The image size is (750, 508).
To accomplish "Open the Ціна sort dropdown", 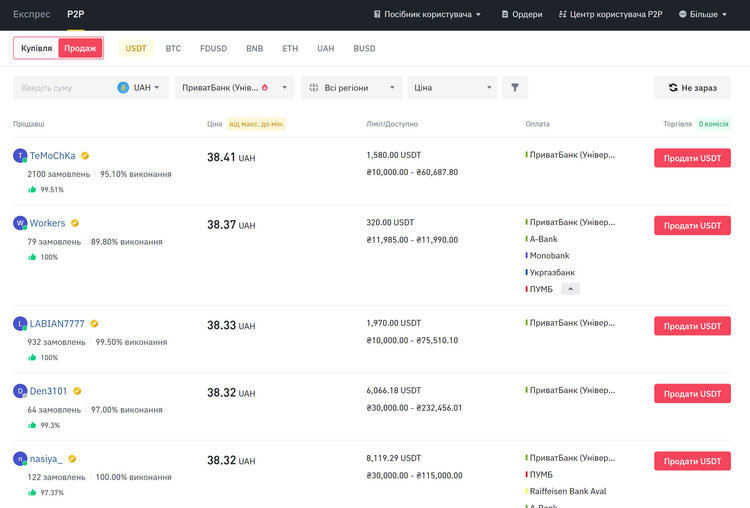I will (x=452, y=88).
